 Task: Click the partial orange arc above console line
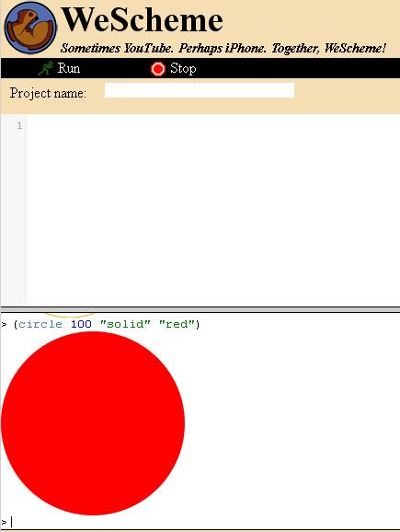(x=70, y=315)
